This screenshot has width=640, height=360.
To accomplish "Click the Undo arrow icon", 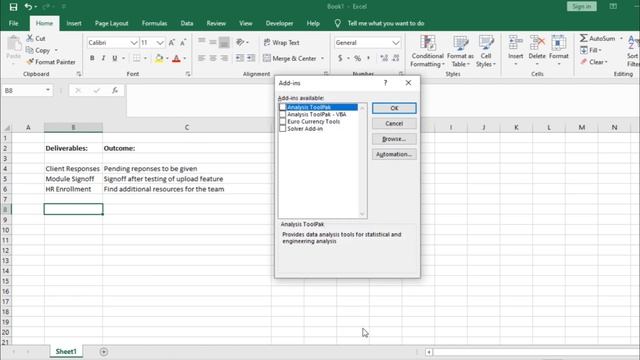I will (28, 7).
